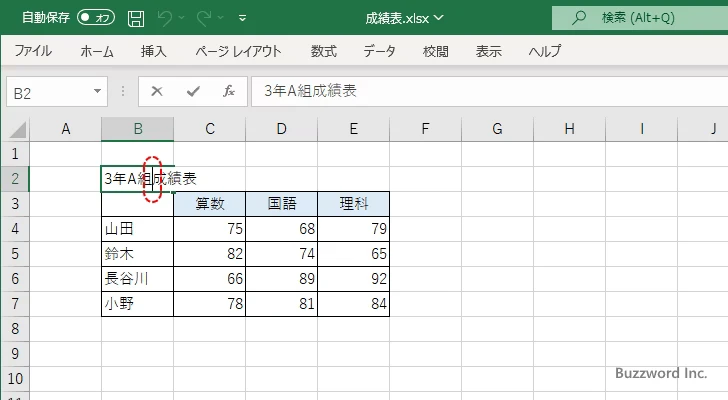Select column A header
Image resolution: width=728 pixels, height=400 pixels.
pyautogui.click(x=65, y=129)
